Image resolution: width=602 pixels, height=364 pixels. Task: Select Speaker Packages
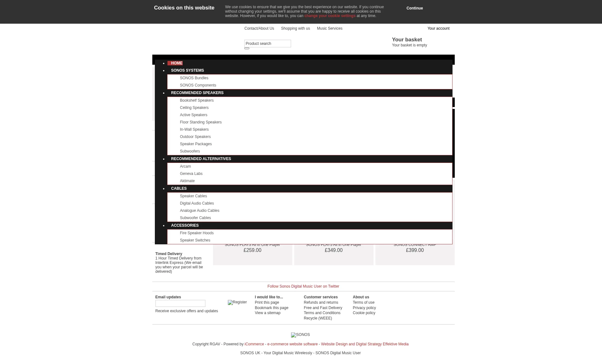196,144
